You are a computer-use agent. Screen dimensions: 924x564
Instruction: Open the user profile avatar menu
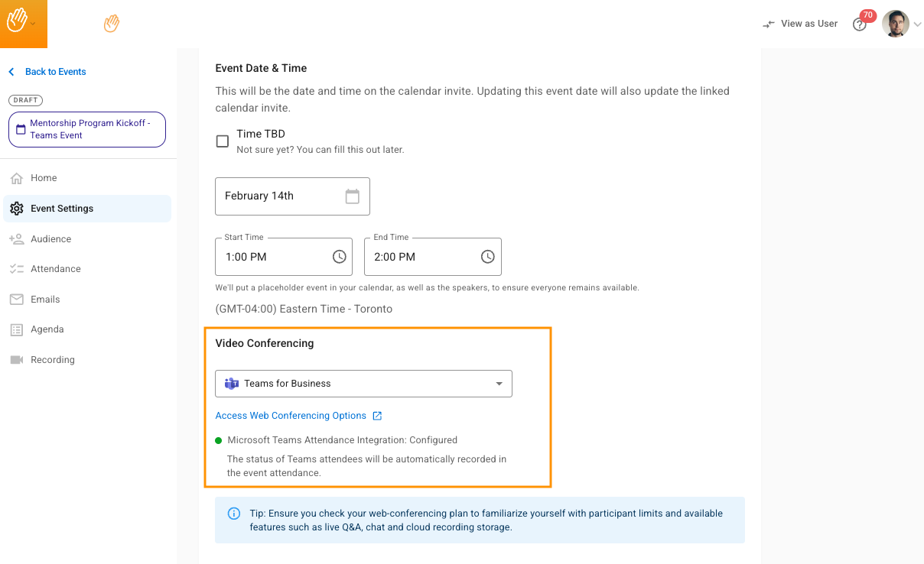[896, 24]
